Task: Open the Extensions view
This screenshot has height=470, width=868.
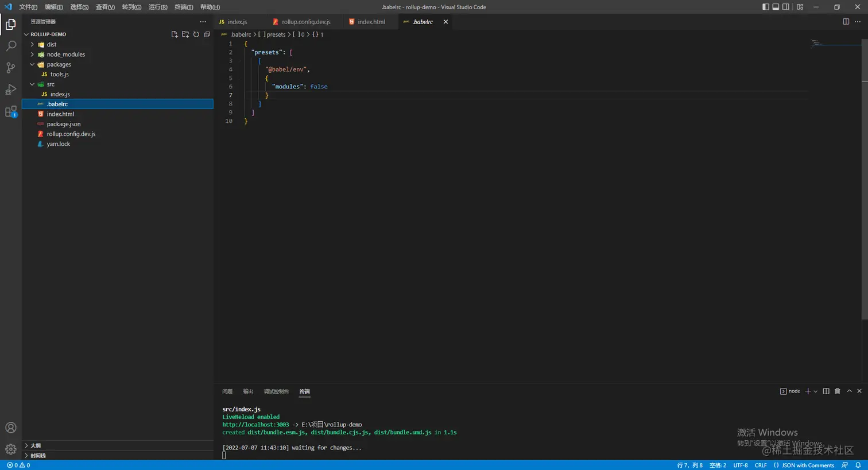Action: click(10, 111)
